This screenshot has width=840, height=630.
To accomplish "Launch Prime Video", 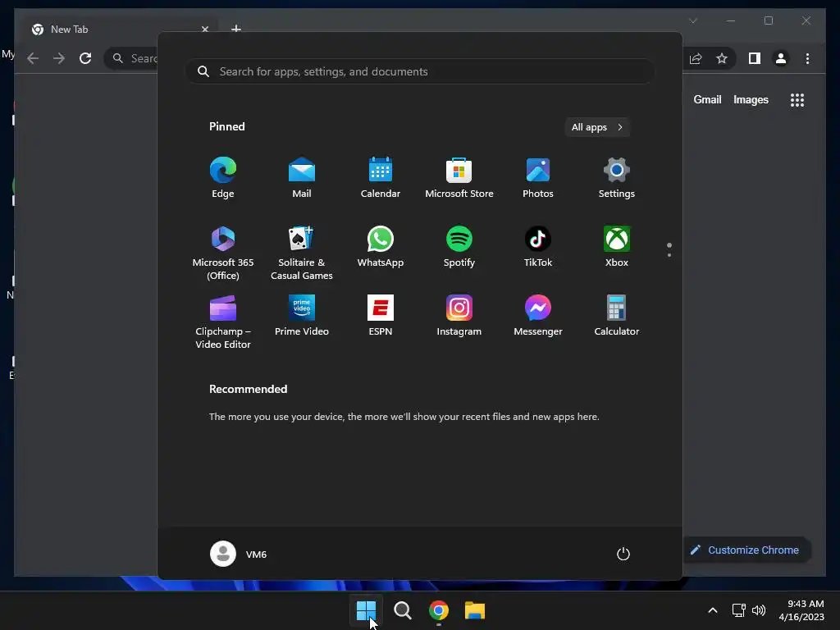I will pyautogui.click(x=302, y=316).
